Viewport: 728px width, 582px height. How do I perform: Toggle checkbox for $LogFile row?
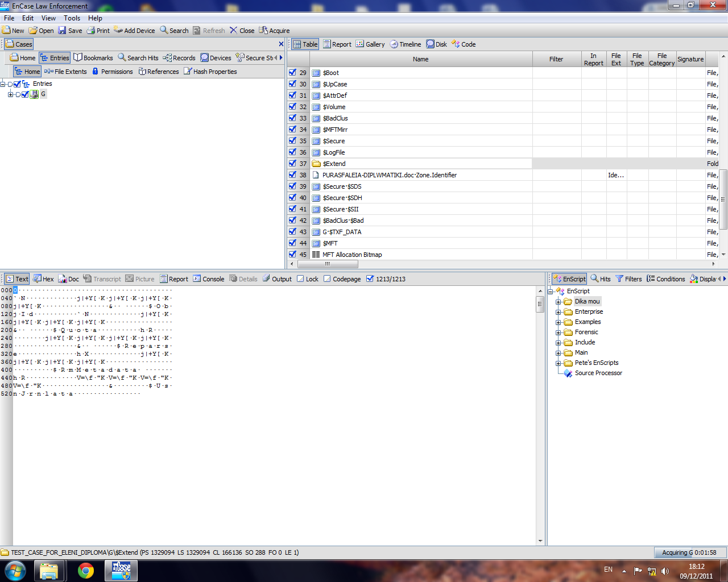coord(292,152)
